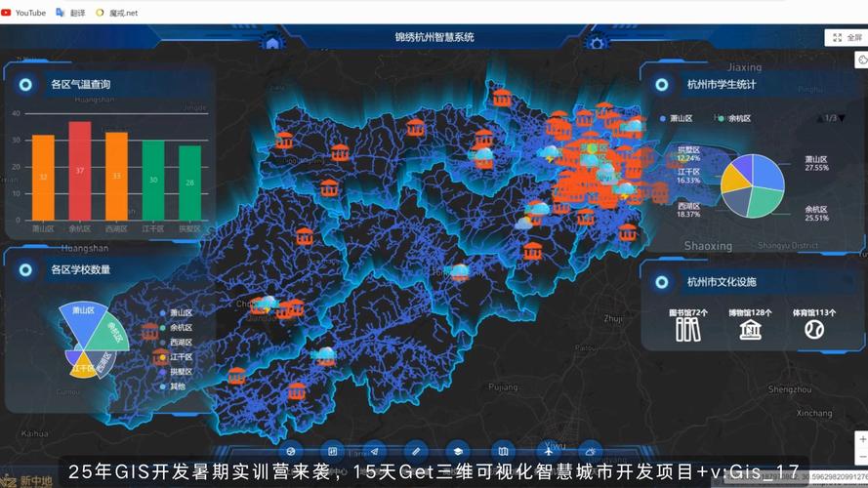Open the 翻译 bookmark

69,13
